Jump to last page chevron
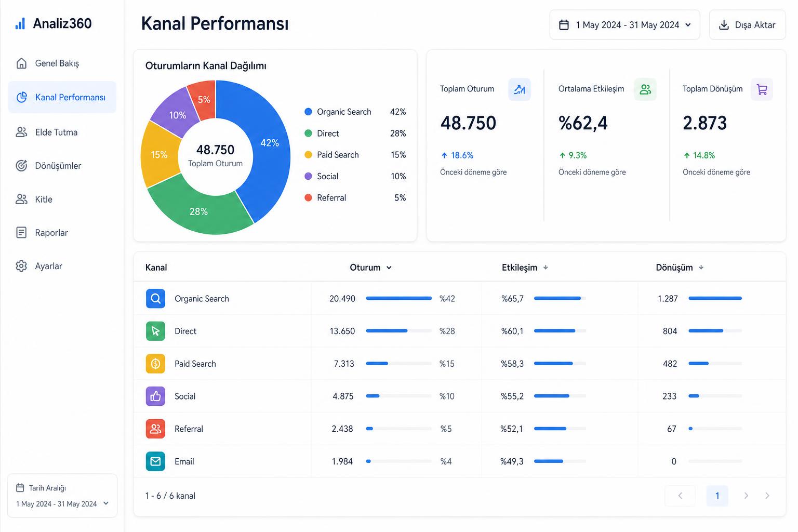This screenshot has width=798, height=532. pyautogui.click(x=767, y=496)
